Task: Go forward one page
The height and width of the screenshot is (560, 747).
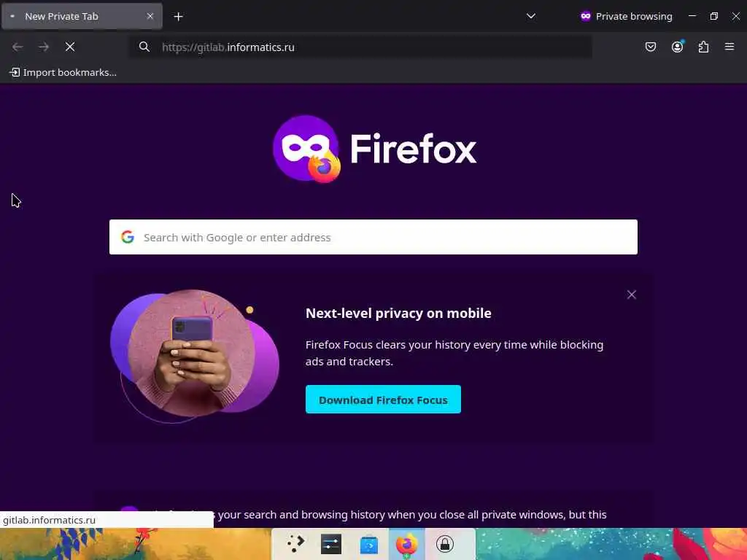Action: click(44, 47)
